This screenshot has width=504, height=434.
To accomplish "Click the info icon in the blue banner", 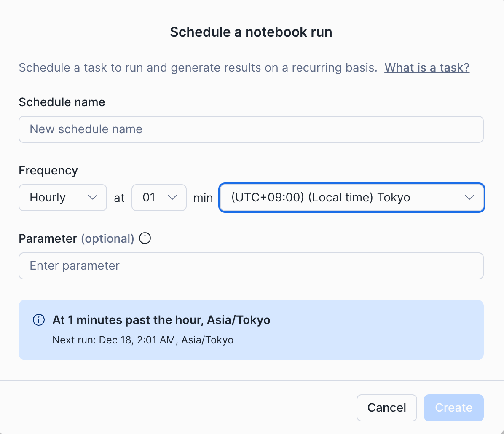I will pyautogui.click(x=39, y=320).
